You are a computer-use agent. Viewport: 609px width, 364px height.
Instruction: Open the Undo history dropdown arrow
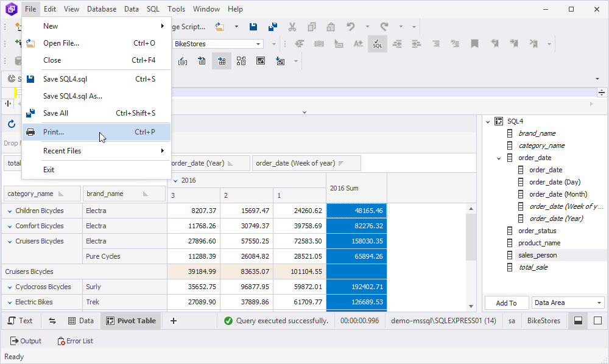click(367, 27)
